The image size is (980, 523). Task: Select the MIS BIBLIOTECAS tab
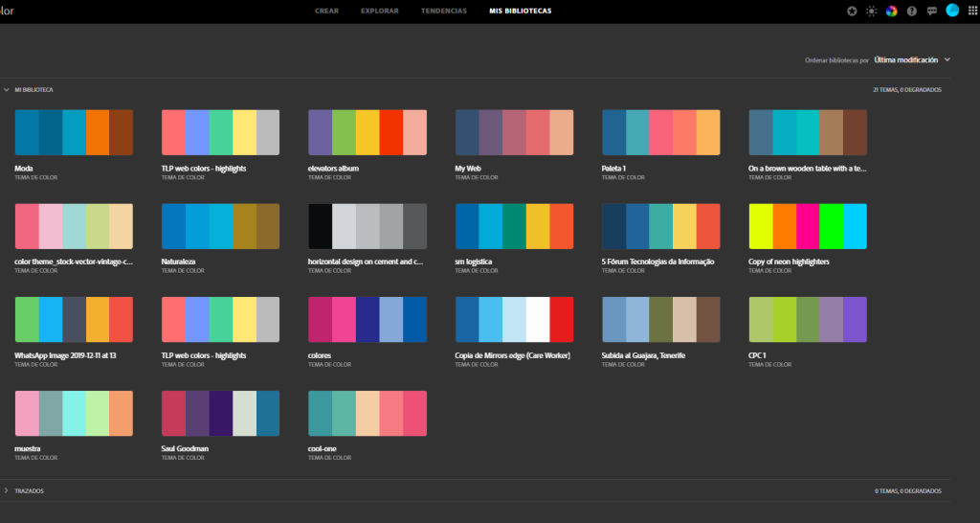(521, 11)
